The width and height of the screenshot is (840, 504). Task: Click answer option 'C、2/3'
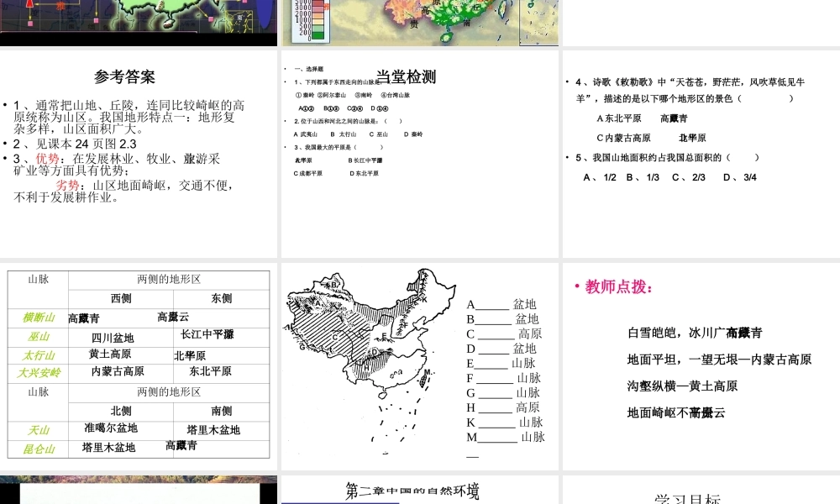(x=689, y=177)
